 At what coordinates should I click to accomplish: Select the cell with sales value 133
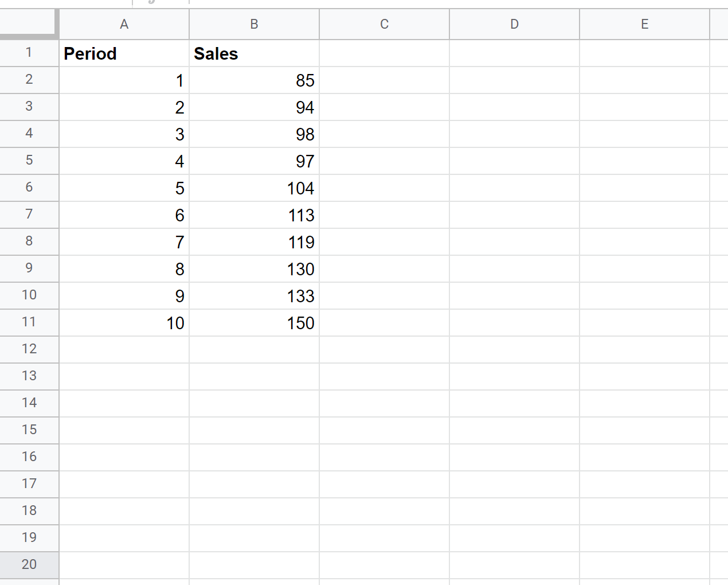[x=254, y=296]
